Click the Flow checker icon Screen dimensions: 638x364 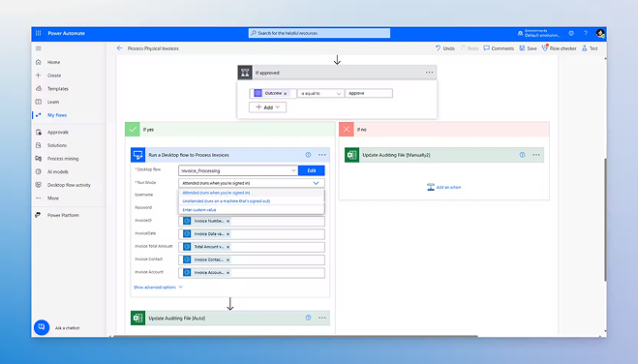[545, 48]
